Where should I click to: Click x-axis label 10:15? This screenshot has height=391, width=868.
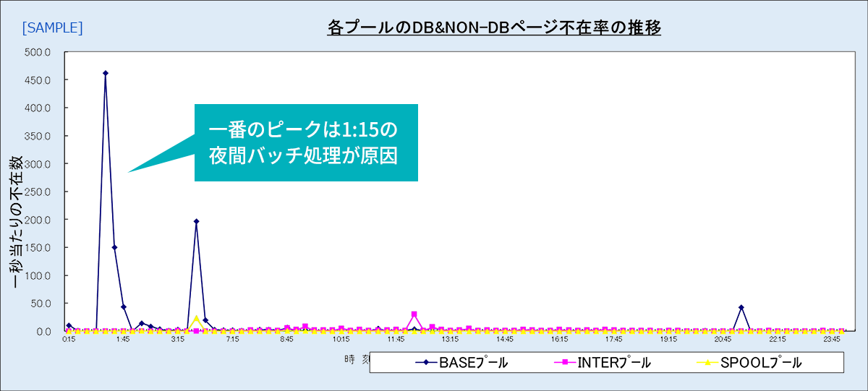pos(341,339)
